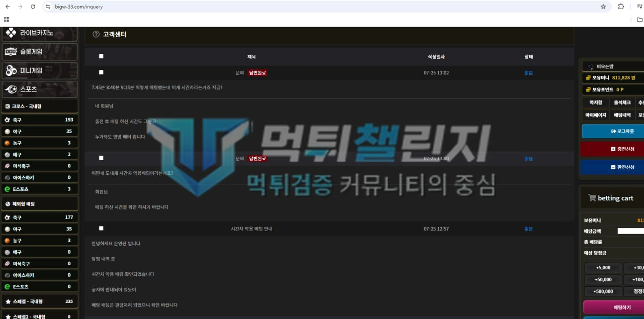The width and height of the screenshot is (644, 319).
Task: Expand 스페셜 - 국내형 category
Action: (40, 301)
